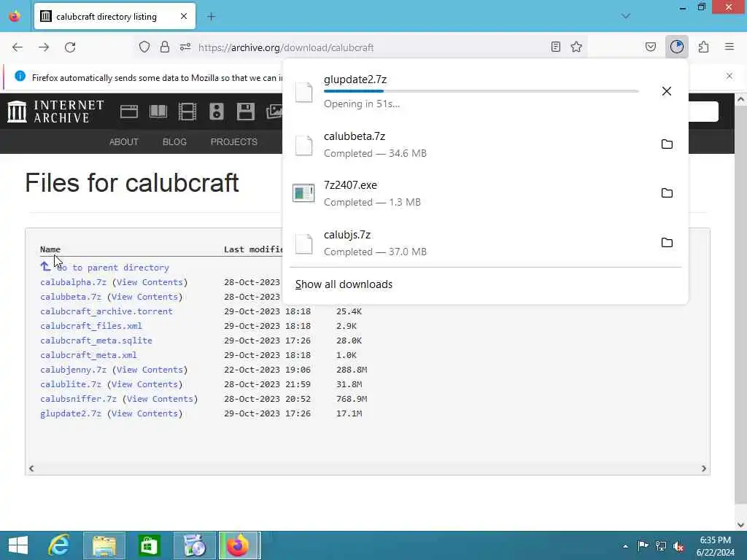Click the site security padlock icon
Viewport: 747px width, 560px height.
click(x=165, y=47)
